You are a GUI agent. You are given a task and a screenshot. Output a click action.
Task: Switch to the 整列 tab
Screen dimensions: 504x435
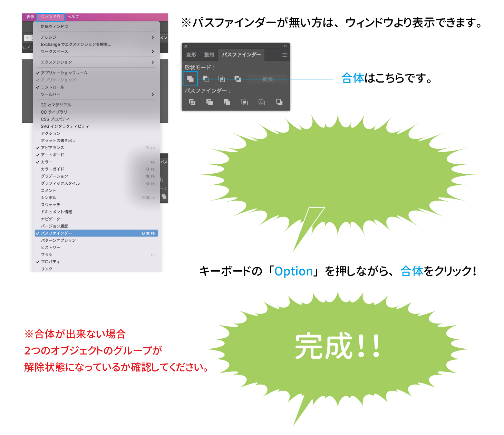tap(209, 55)
